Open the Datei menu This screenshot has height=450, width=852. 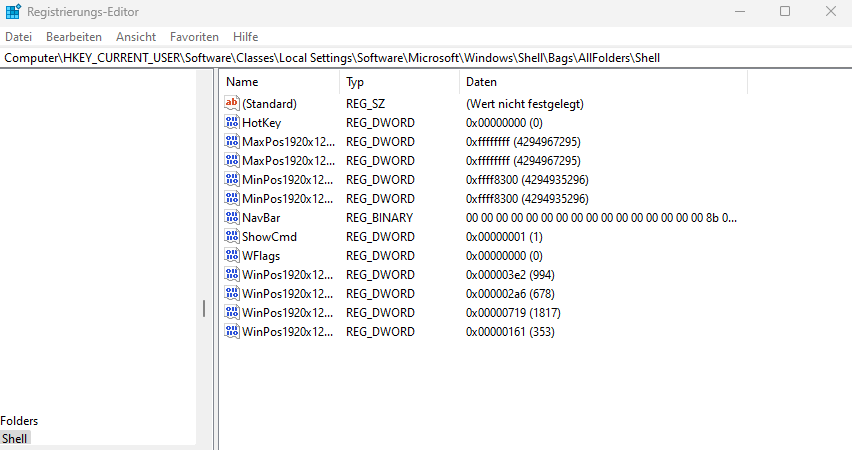coord(18,37)
